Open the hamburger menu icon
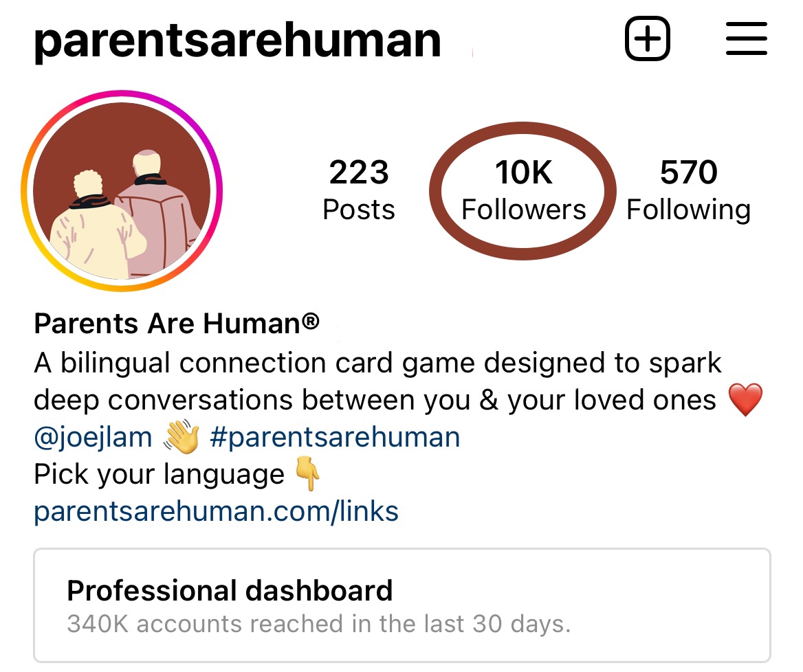This screenshot has width=803, height=672. (746, 38)
